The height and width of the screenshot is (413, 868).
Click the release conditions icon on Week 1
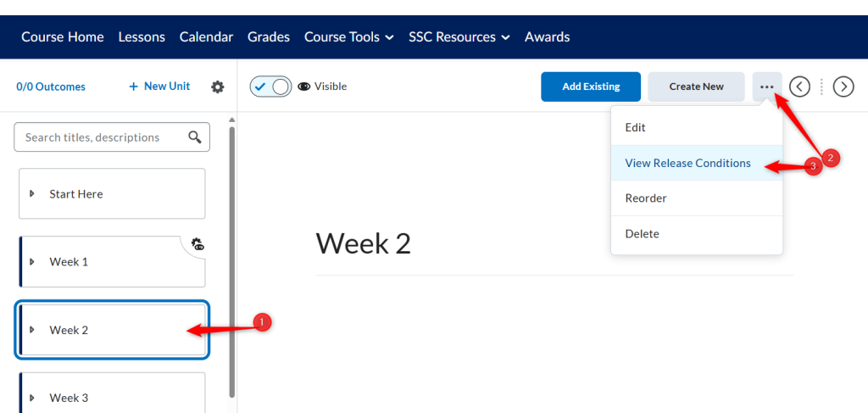(198, 244)
